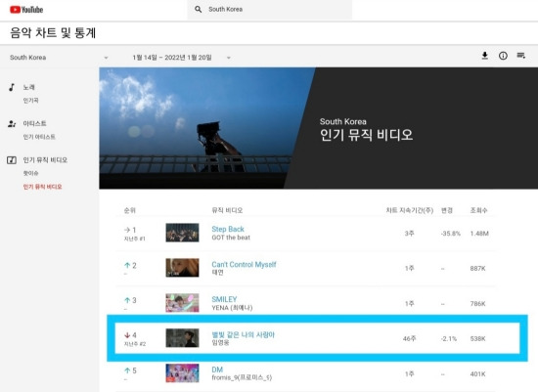Viewport: 538px width, 392px height.
Task: Click the rank 4 video thumbnail
Action: point(182,338)
